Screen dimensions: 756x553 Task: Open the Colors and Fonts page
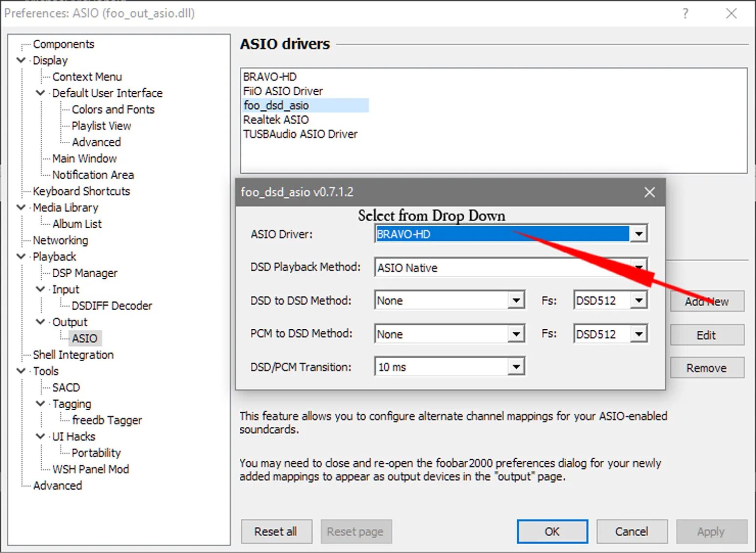pyautogui.click(x=113, y=109)
